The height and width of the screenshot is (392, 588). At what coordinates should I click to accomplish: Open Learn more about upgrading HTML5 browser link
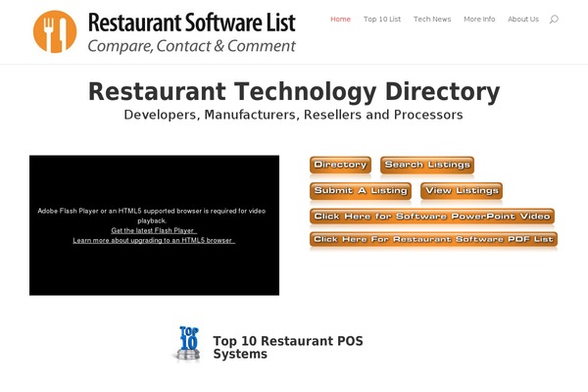point(154,240)
